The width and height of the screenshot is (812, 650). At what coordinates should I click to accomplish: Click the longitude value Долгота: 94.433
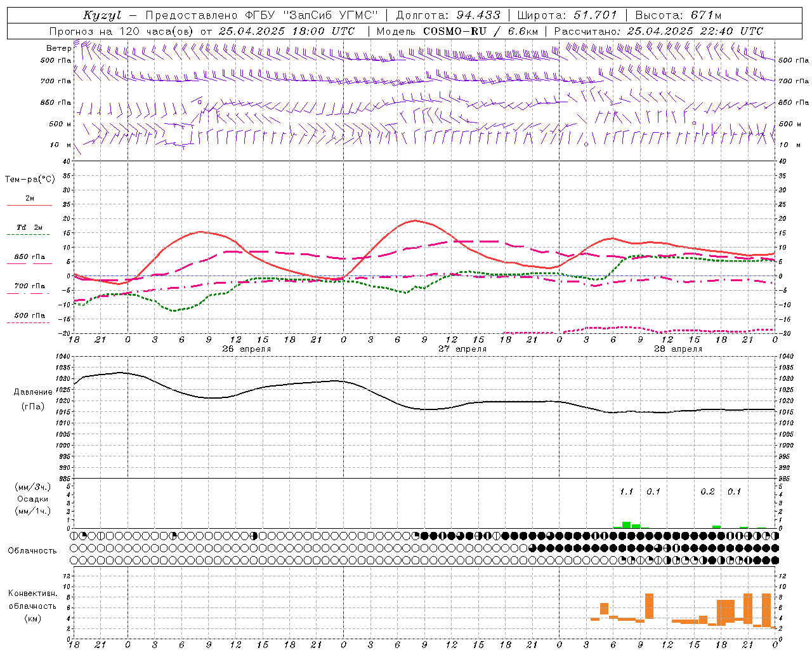click(449, 15)
